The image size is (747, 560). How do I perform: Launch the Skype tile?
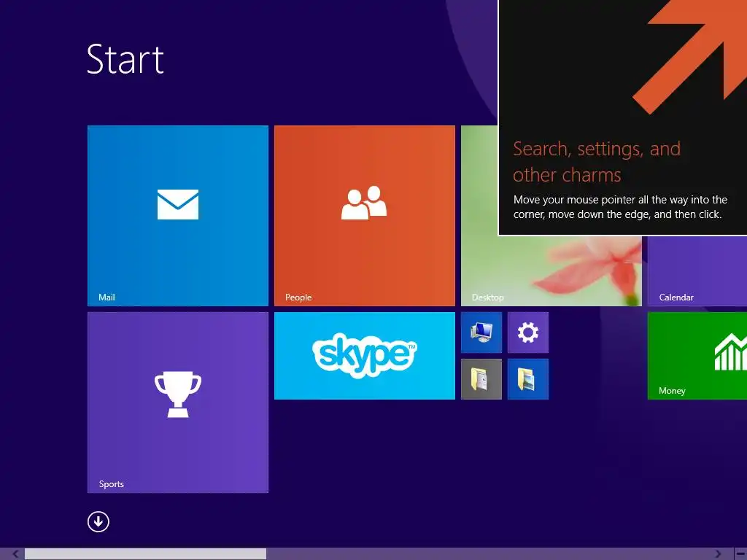point(365,356)
